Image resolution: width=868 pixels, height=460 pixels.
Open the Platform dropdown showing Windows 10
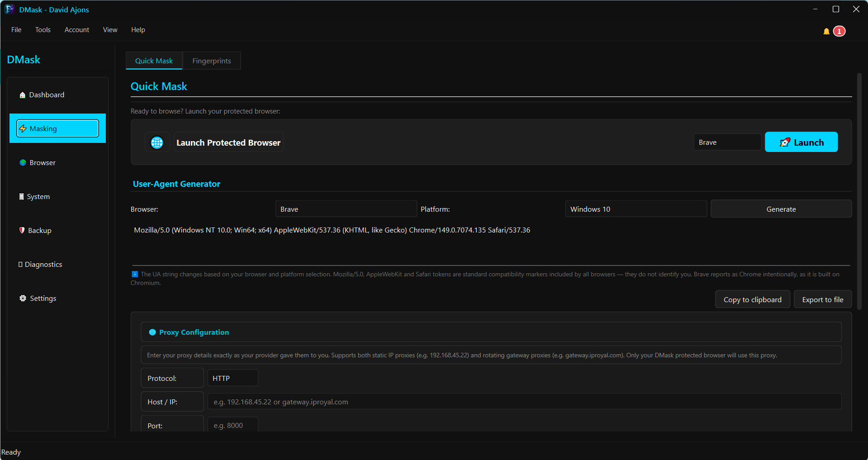pyautogui.click(x=636, y=209)
